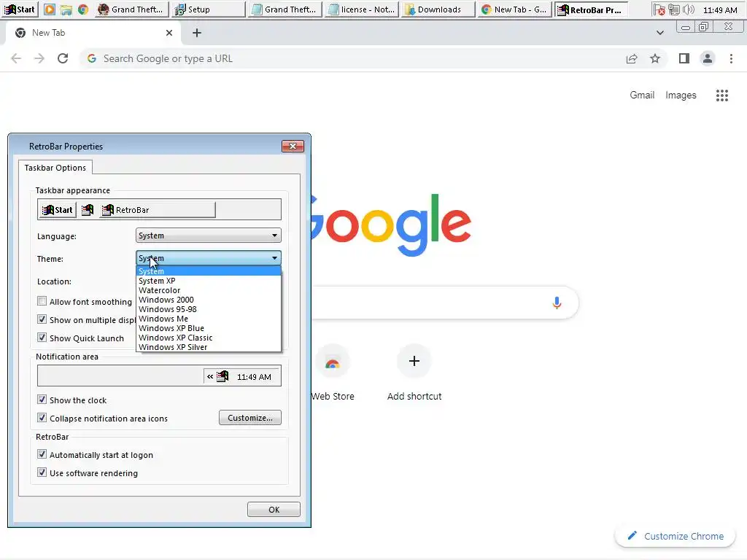Enable Allow font smoothing checkbox
The width and height of the screenshot is (747, 560).
pos(42,301)
